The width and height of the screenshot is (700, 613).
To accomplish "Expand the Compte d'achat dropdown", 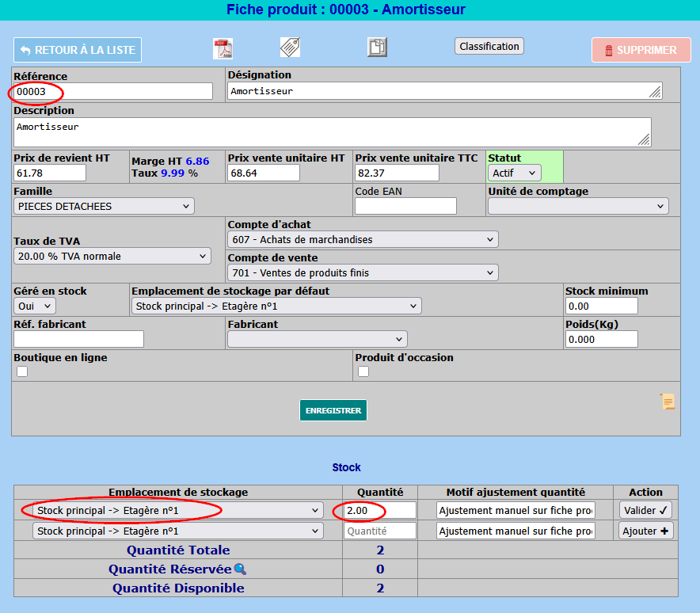I will click(x=363, y=239).
